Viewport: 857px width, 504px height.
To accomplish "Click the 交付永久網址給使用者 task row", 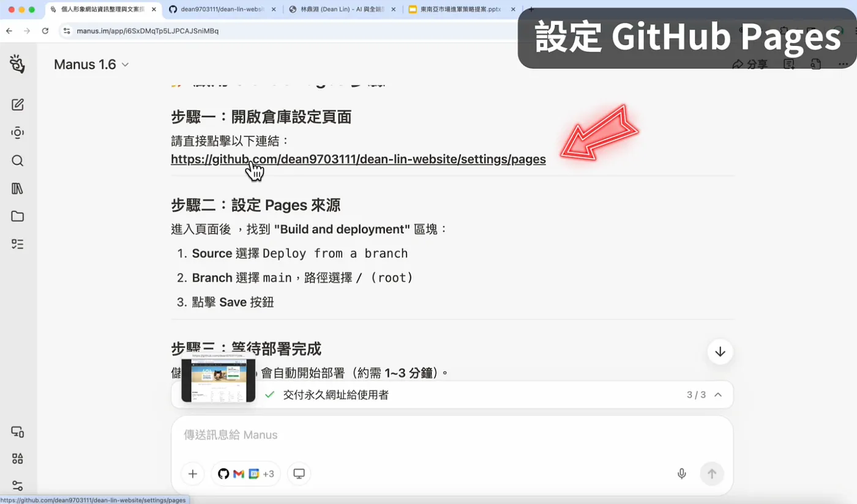I will point(452,395).
